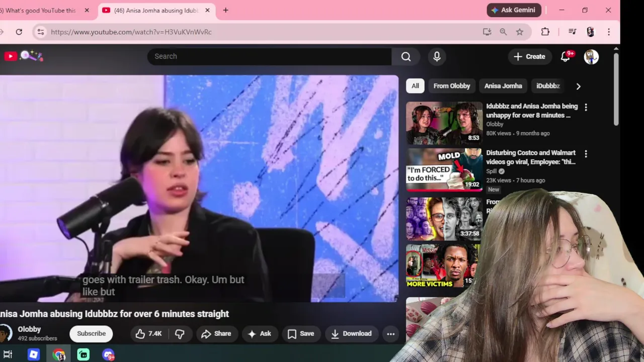Click the YouTube logo home icon
644x362 pixels.
click(x=10, y=56)
